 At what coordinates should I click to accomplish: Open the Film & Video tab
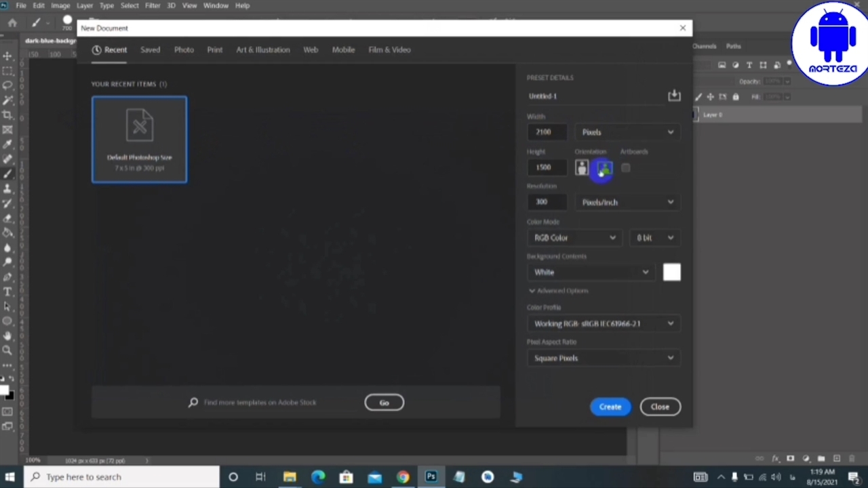click(x=389, y=49)
